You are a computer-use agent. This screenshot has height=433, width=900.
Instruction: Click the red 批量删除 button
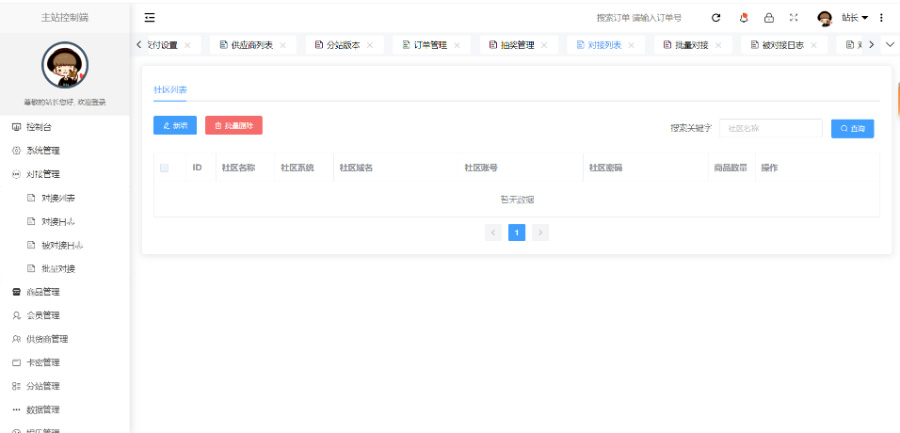[234, 125]
